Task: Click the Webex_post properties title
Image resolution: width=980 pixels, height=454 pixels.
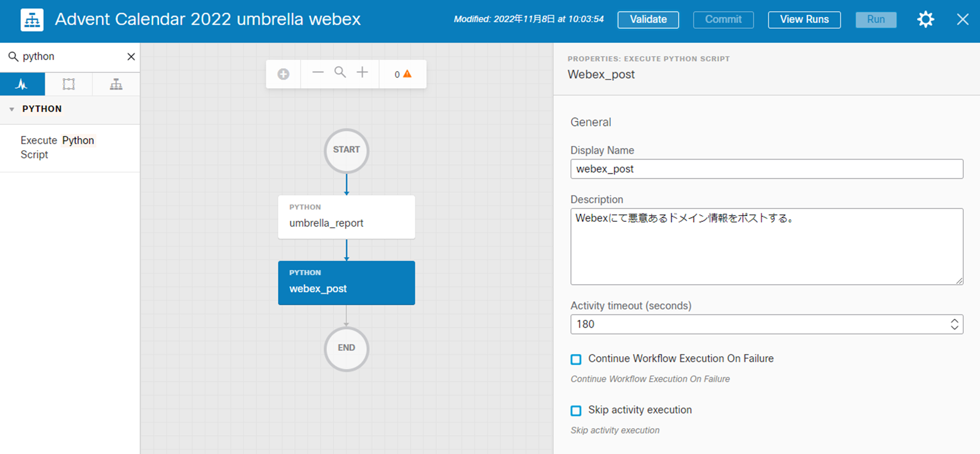Action: tap(601, 74)
